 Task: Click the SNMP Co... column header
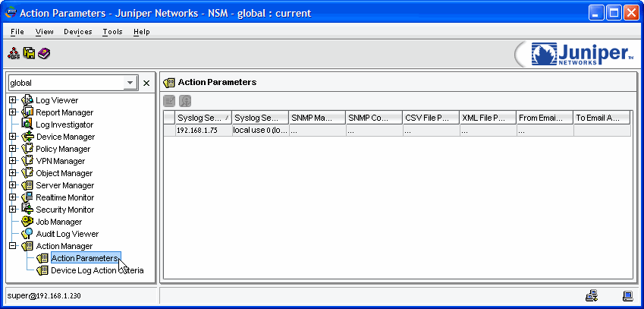point(374,118)
